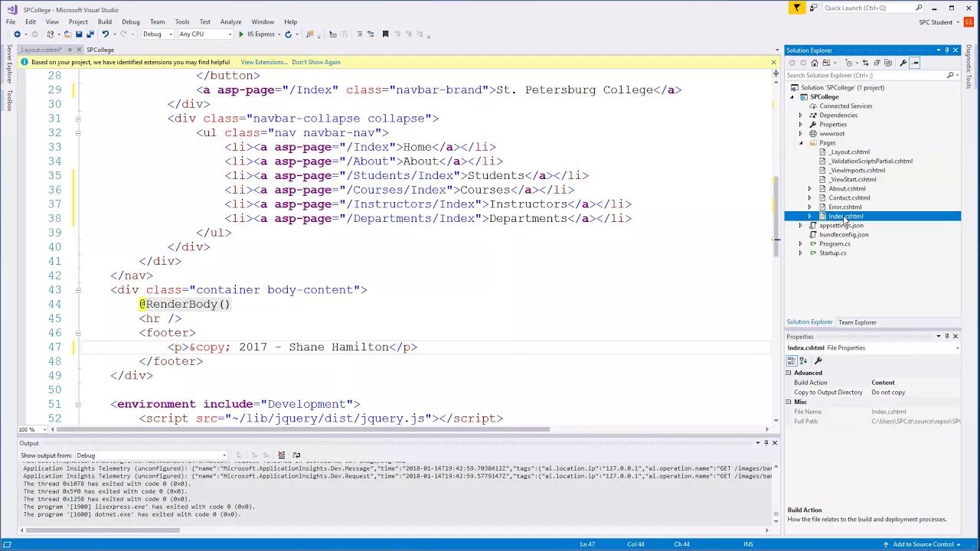
Task: Collapse the Advanced properties category
Action: [x=789, y=373]
